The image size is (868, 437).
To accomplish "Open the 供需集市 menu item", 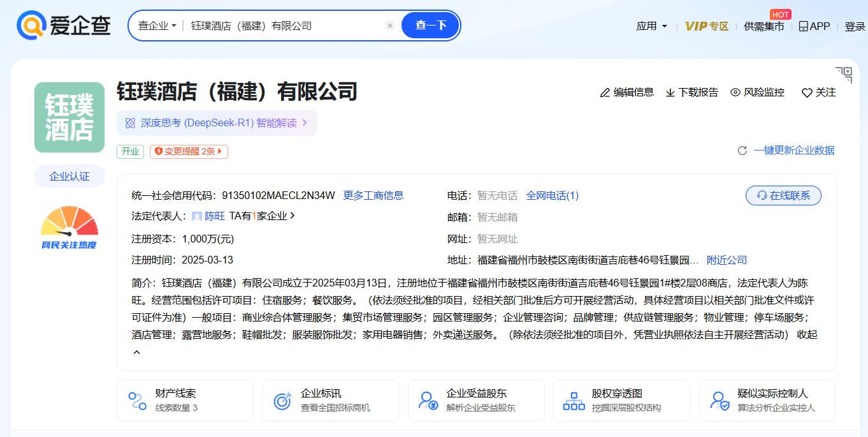I will [x=764, y=26].
